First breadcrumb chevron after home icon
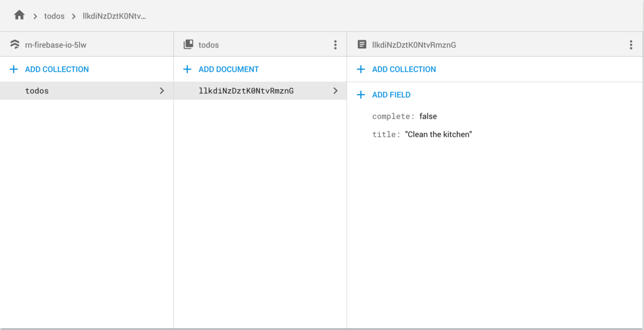Image resolution: width=644 pixels, height=330 pixels. 35,16
